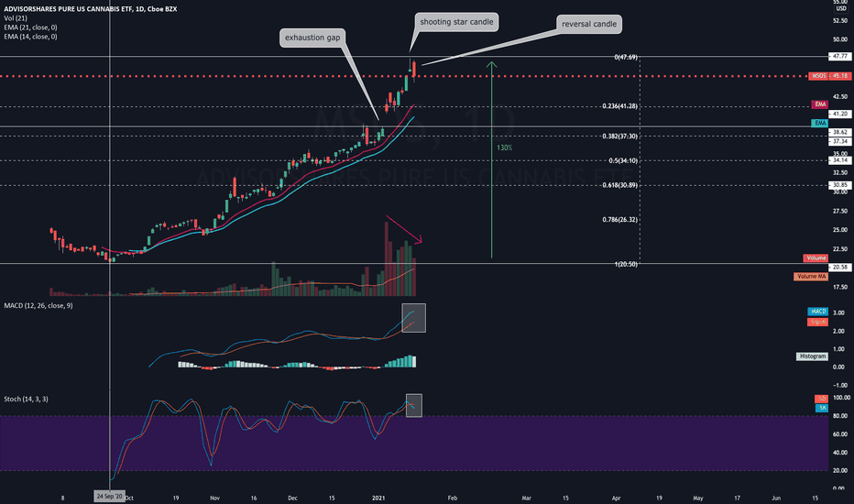
Task: Click the 47.77 price axis label
Action: (840, 56)
